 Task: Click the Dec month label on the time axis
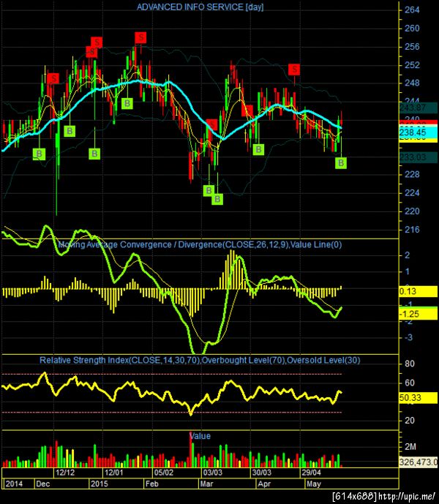(x=42, y=484)
